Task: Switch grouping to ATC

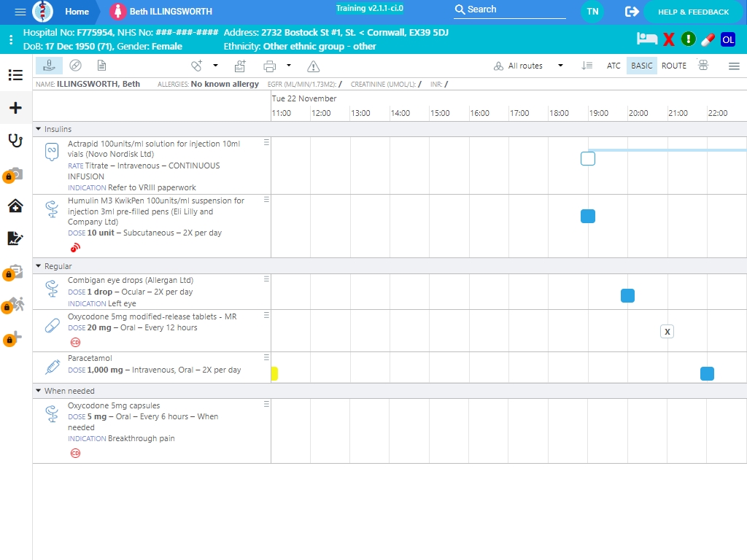Action: (x=614, y=66)
